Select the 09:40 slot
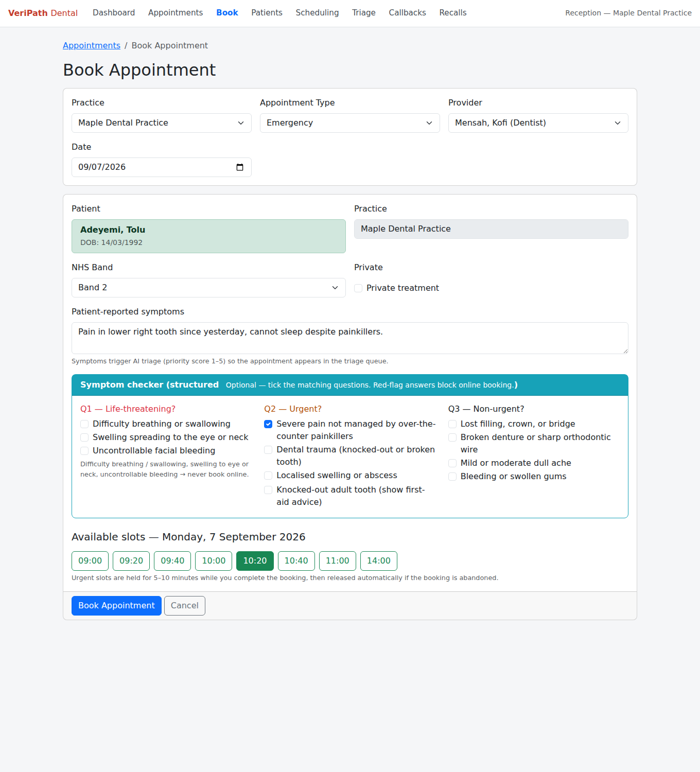700x772 pixels. point(172,561)
